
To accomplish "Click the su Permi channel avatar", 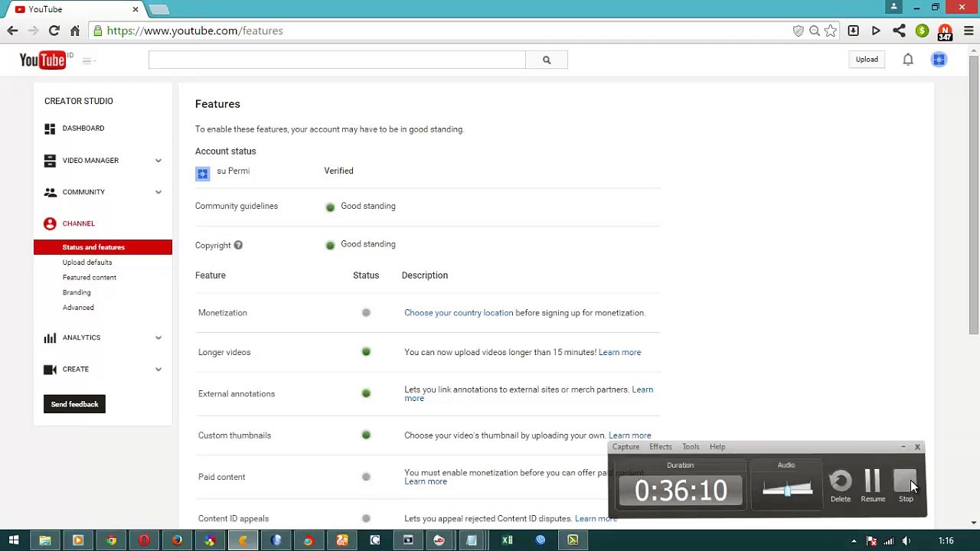I will pos(202,174).
